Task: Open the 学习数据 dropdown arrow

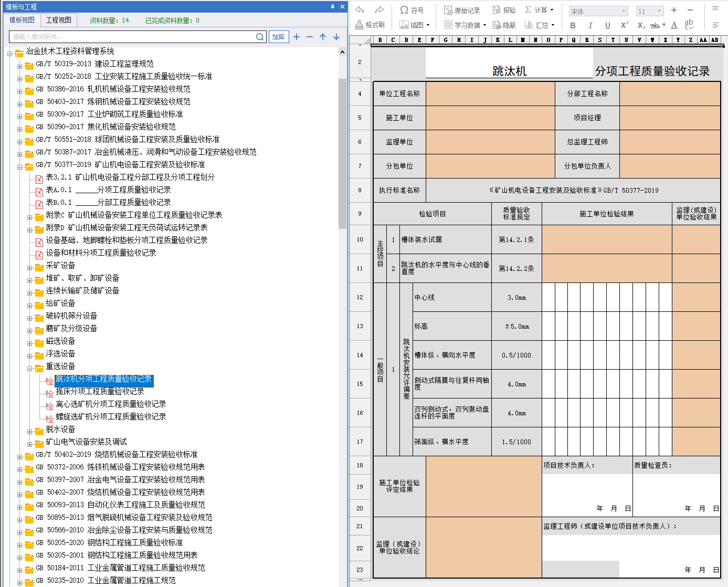Action: click(x=484, y=25)
